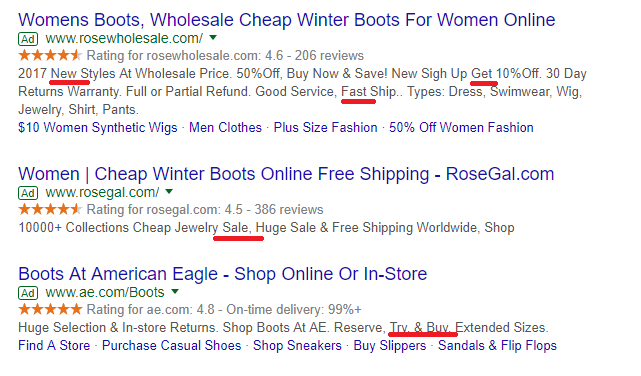Expand the dropdown arrow after www.rosegal.com/

[169, 192]
